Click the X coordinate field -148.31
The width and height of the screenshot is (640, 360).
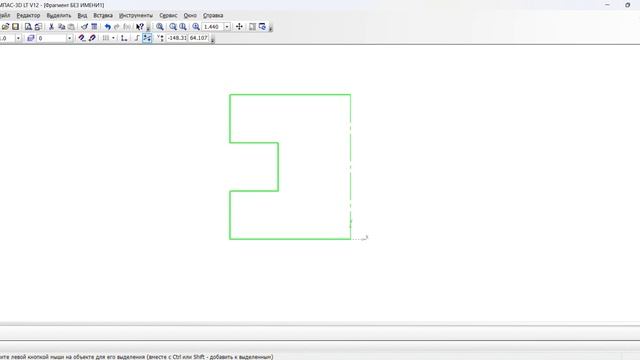pyautogui.click(x=177, y=38)
